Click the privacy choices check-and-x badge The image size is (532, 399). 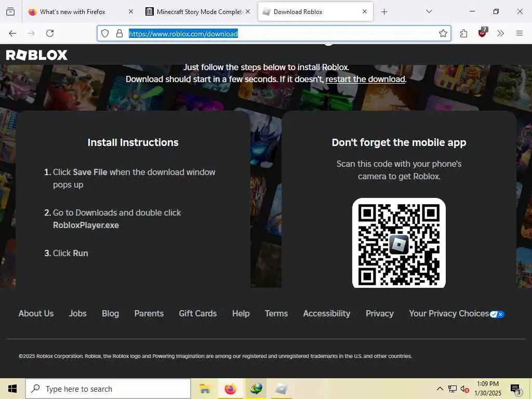click(497, 314)
